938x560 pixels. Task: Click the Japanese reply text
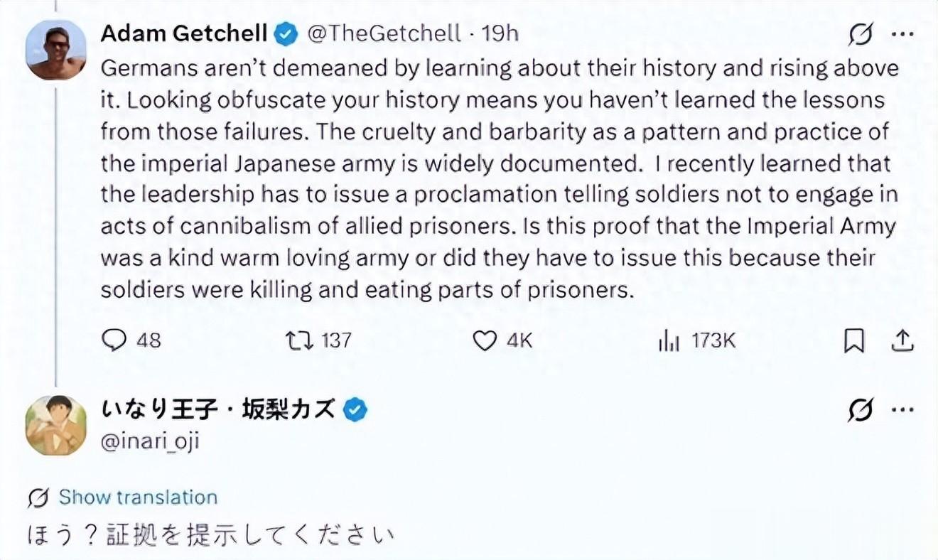(210, 534)
